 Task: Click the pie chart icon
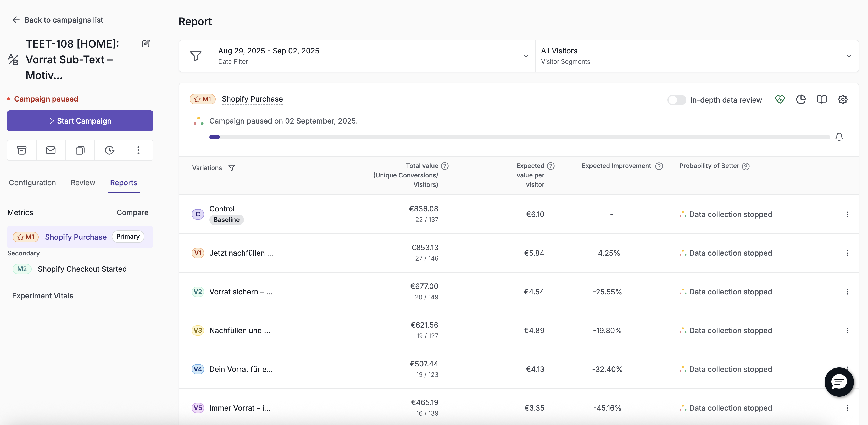click(801, 99)
